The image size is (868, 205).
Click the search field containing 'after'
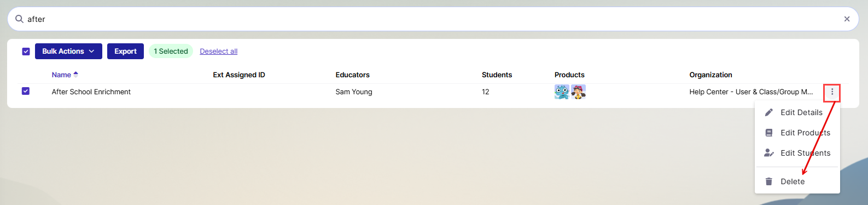pos(433,19)
